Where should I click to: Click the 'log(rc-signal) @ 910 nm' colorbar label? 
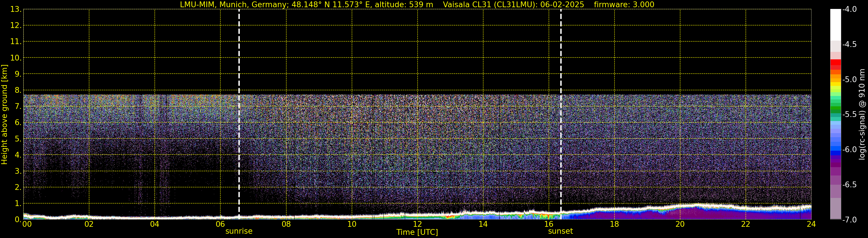click(x=862, y=114)
